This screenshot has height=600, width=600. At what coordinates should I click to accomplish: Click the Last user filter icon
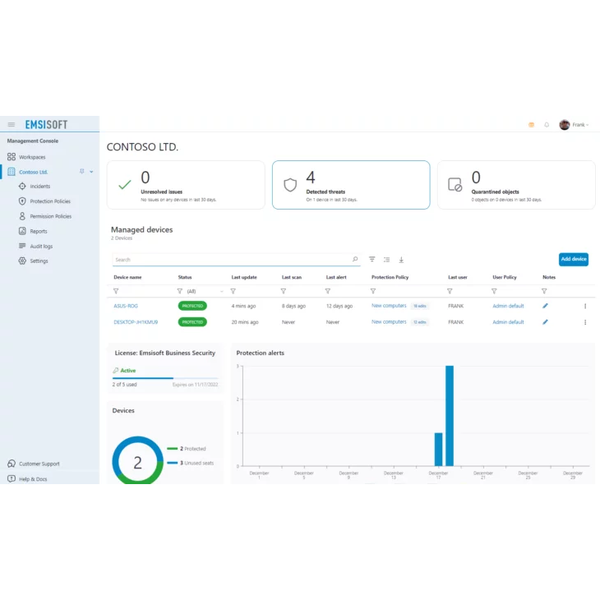coord(450,291)
